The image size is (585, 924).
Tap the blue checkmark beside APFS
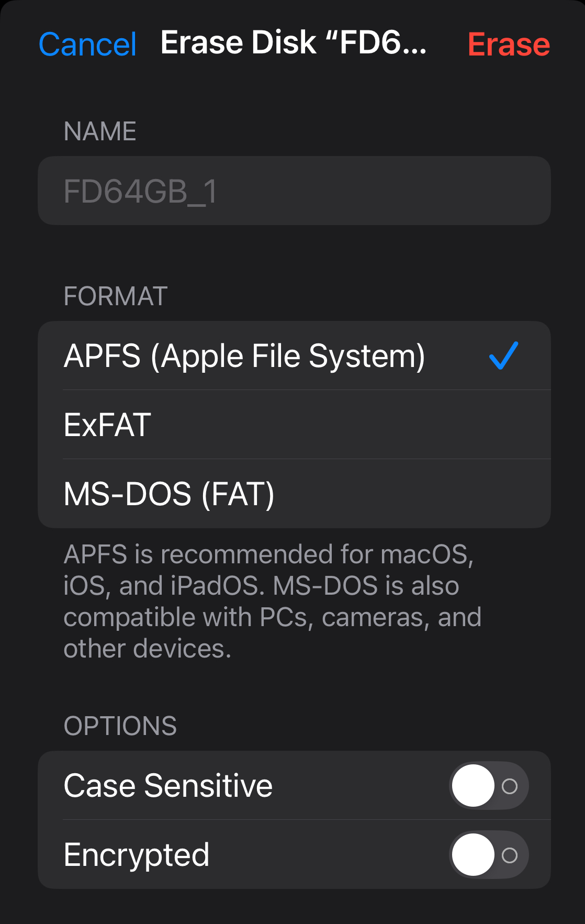[503, 356]
